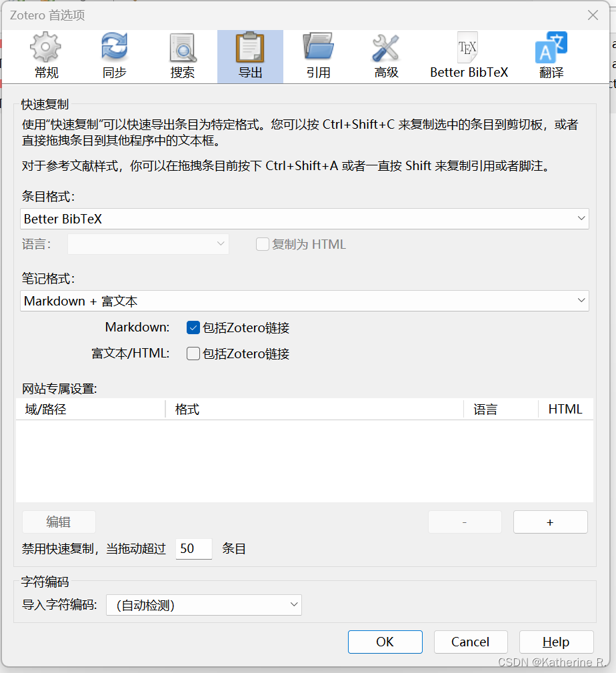
Task: Add site-specific setting with + button
Action: (551, 522)
